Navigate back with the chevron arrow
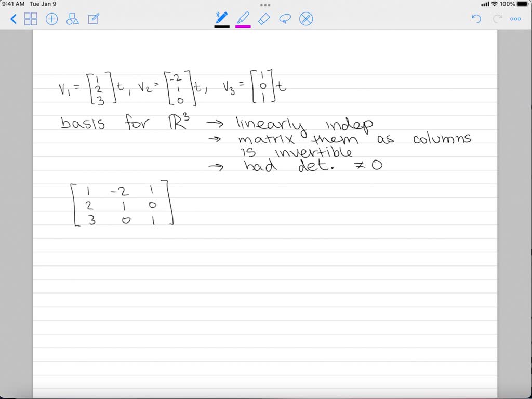This screenshot has height=399, width=532. (x=13, y=19)
